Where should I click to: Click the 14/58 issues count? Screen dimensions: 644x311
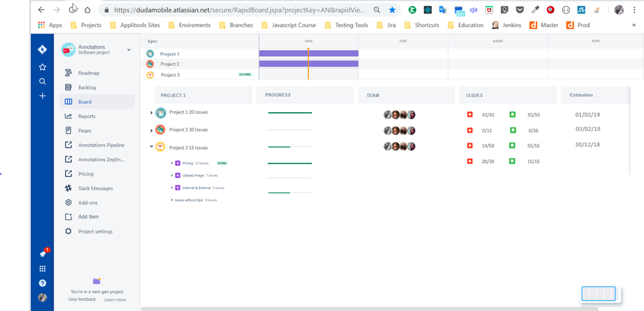(488, 146)
